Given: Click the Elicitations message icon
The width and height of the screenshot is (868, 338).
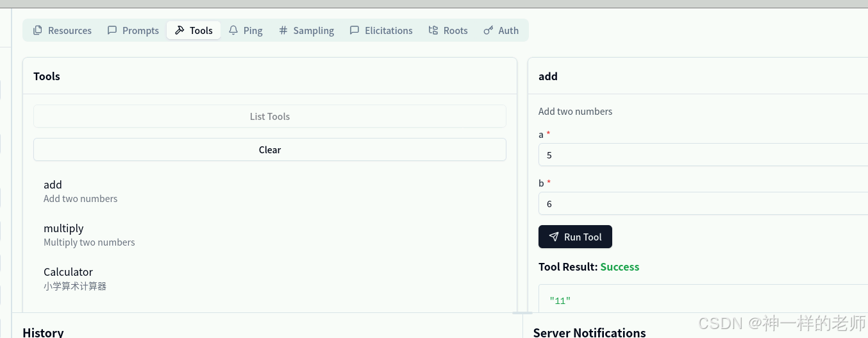Looking at the screenshot, I should tap(355, 30).
